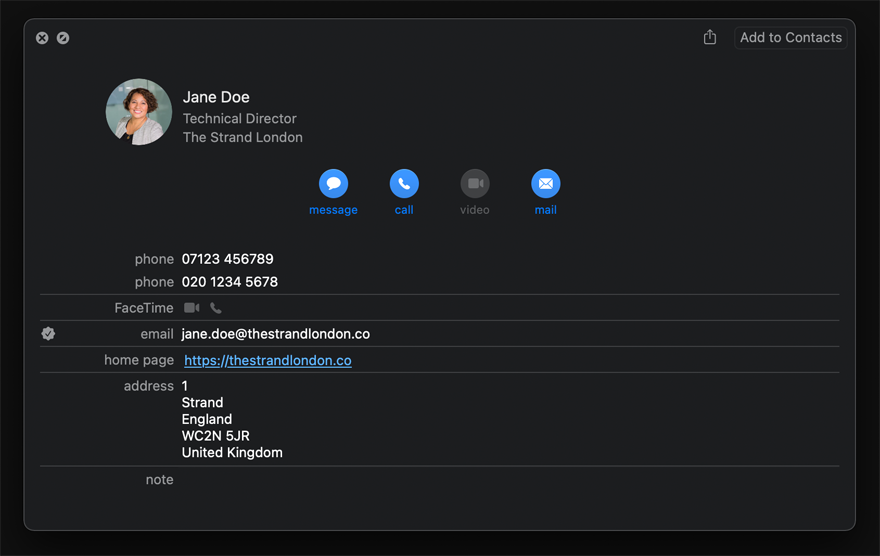Select the phone number 07123 456789

tap(227, 259)
